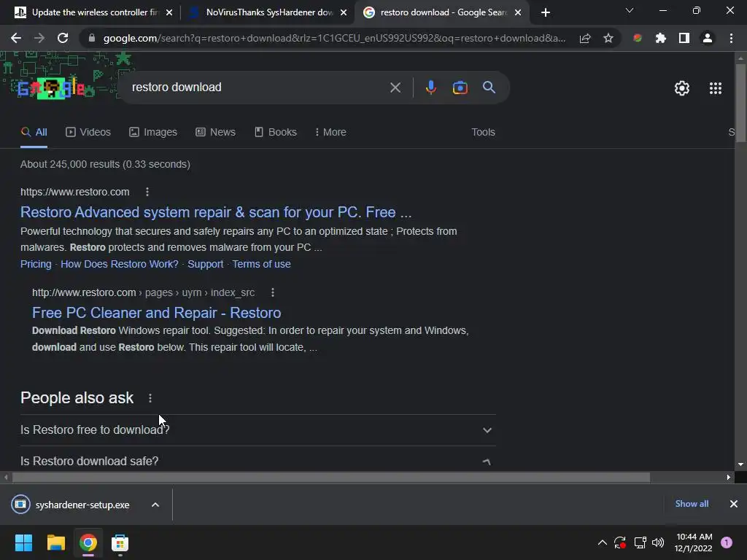
Task: Select the Images results tab
Action: [x=153, y=133]
